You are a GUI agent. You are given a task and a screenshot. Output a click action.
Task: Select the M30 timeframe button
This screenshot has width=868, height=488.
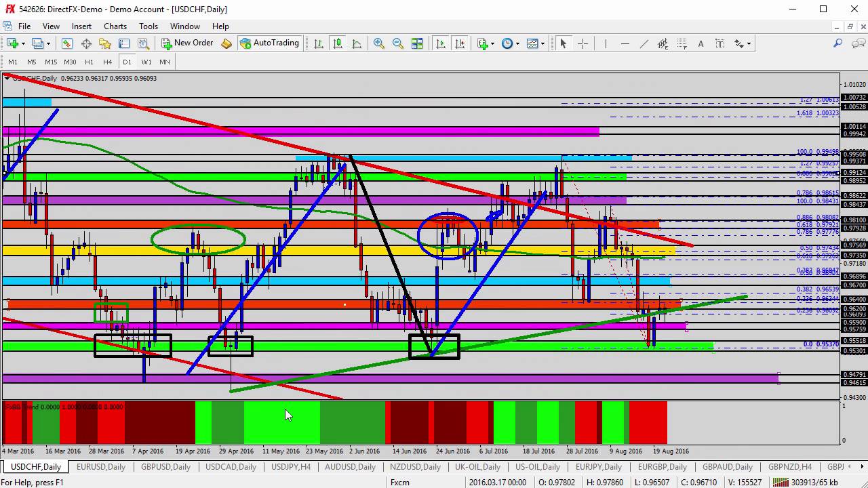(x=70, y=62)
